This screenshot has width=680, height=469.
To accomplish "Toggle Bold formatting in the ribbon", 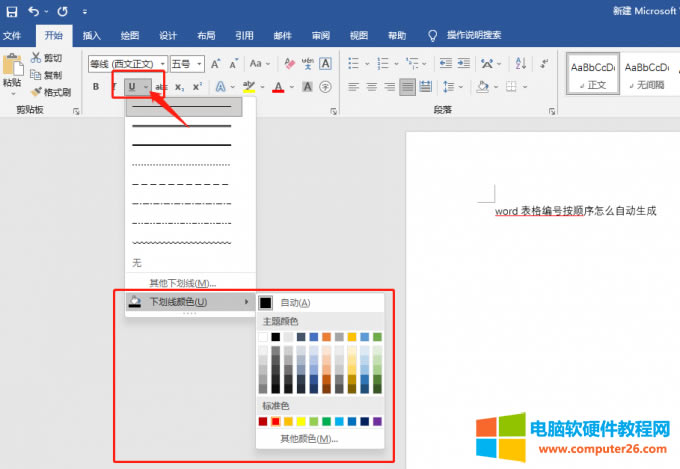I will (96, 87).
